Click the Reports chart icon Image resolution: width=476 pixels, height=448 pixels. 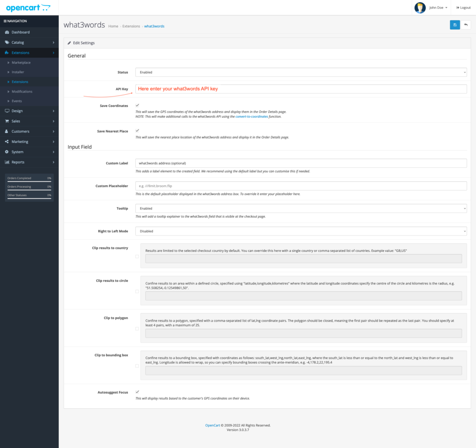[6, 162]
